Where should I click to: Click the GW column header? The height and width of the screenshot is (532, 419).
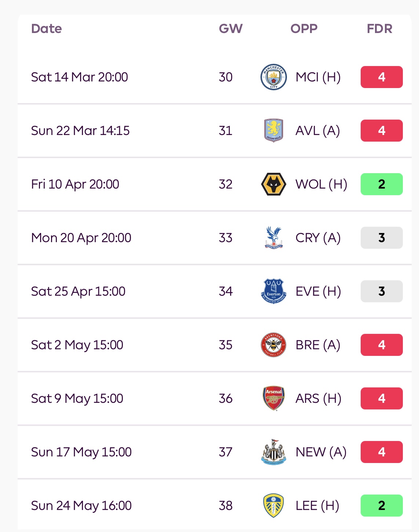click(230, 29)
